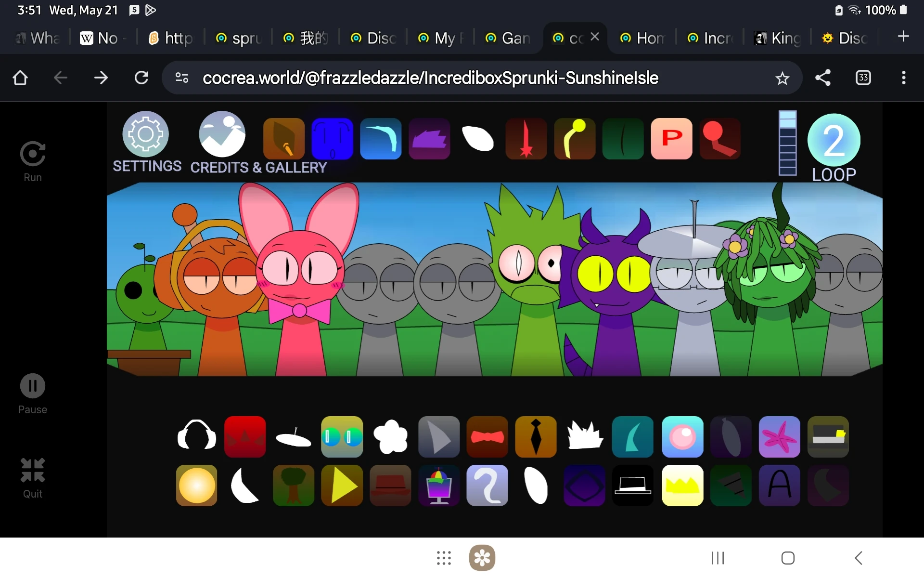Quit fullscreen mode
Screen dimensions: 924x578
point(33,470)
